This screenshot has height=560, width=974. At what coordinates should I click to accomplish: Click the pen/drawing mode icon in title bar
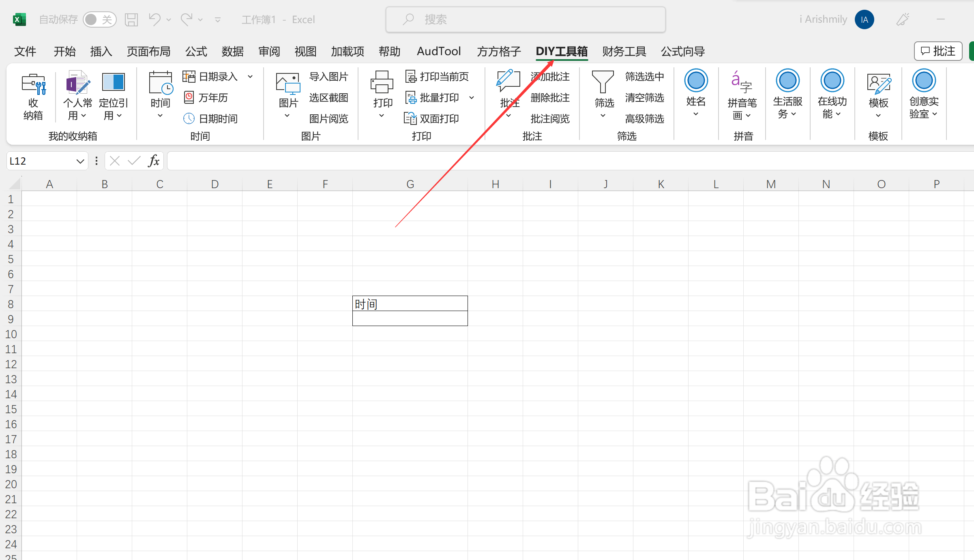903,19
